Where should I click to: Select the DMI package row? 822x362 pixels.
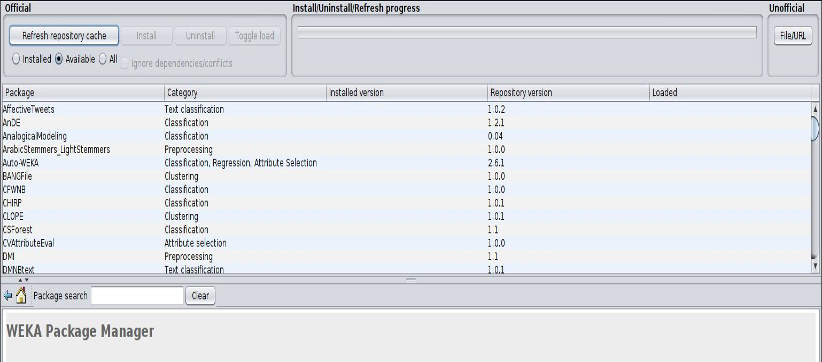click(406, 257)
